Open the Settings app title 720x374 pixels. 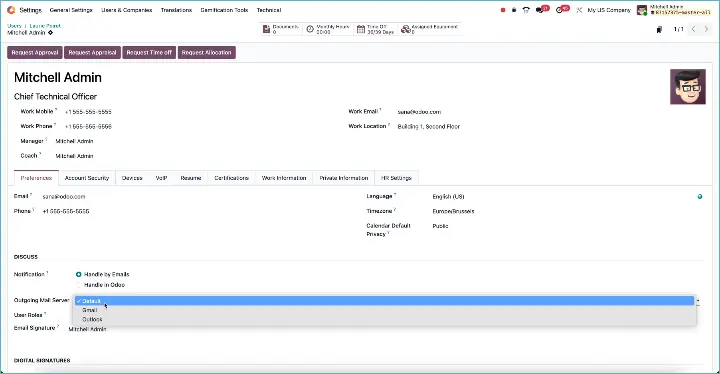(31, 10)
